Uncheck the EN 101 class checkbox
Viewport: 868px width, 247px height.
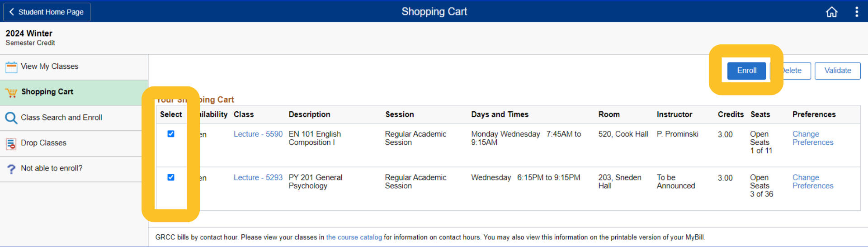(x=171, y=134)
